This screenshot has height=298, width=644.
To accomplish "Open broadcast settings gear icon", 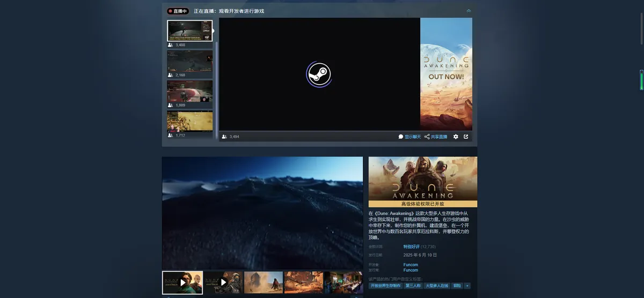I will [x=456, y=137].
